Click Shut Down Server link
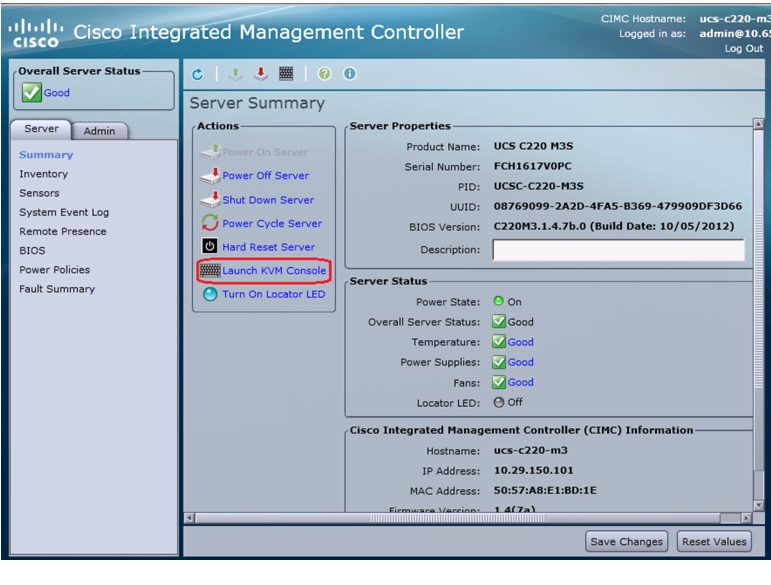The width and height of the screenshot is (771, 585). point(268,200)
